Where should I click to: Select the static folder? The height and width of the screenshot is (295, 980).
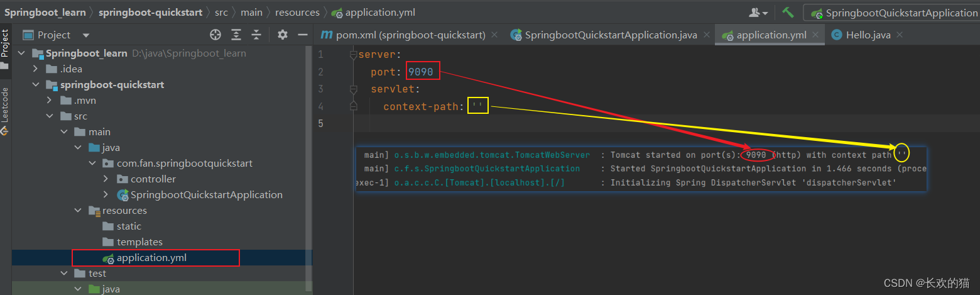tap(129, 226)
